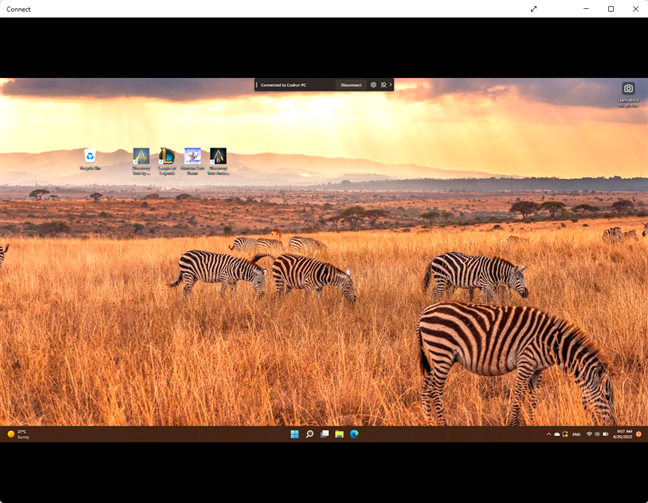The width and height of the screenshot is (648, 503).
Task: Maximize the Connect window
Action: coord(611,9)
